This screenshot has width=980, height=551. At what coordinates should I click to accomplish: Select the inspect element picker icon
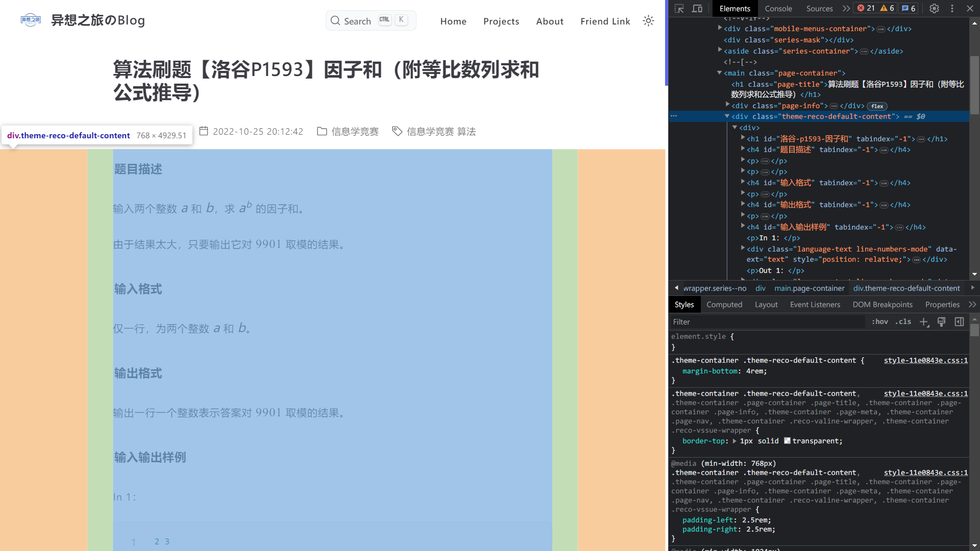click(679, 9)
